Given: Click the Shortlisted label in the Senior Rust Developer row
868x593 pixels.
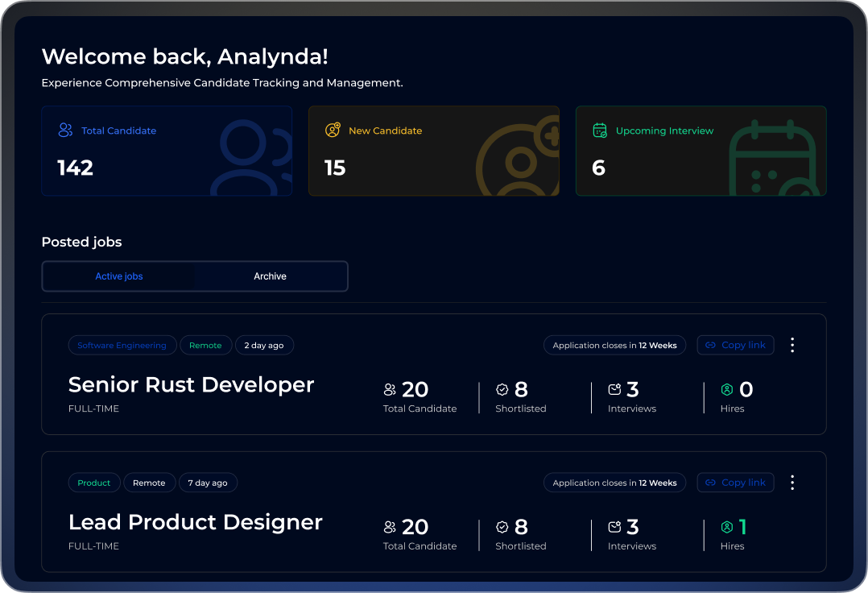Looking at the screenshot, I should [521, 408].
